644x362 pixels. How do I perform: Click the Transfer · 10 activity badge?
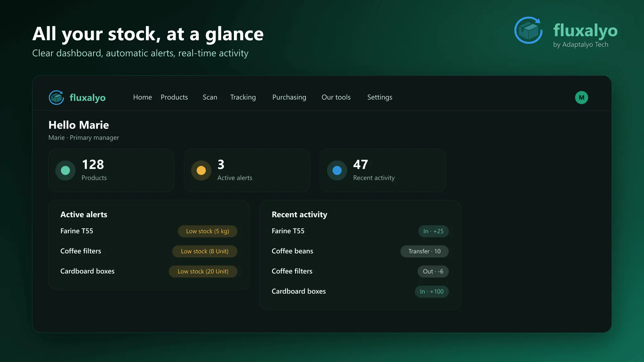tap(425, 251)
